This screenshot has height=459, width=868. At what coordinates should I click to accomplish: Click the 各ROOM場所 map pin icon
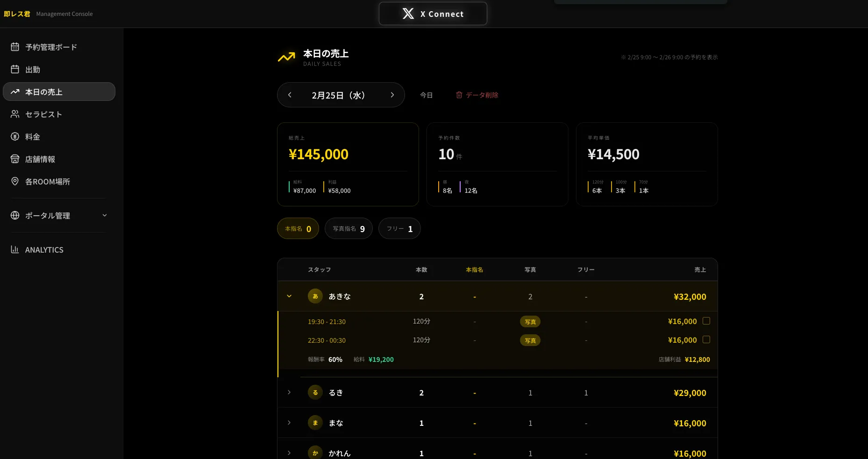pos(15,181)
